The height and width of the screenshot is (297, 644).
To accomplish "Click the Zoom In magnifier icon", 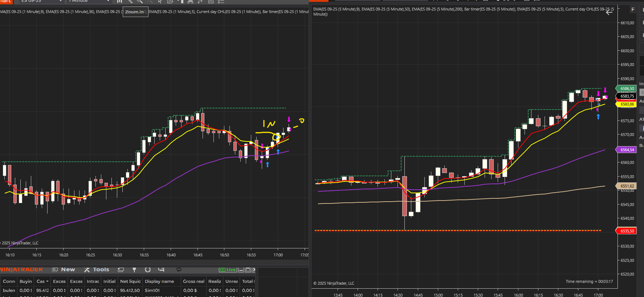I will click(x=140, y=1).
